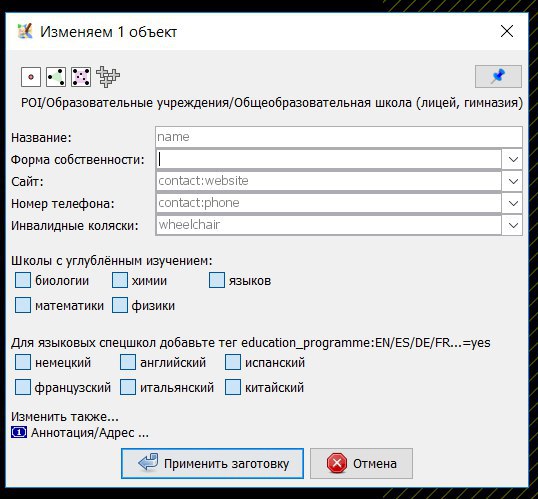Open the Номер телефона dropdown

click(x=513, y=203)
